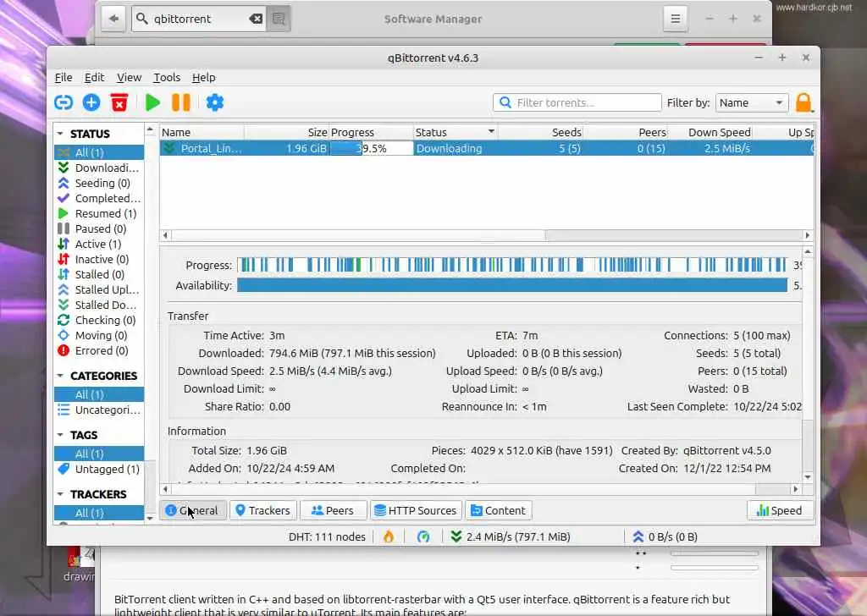Image resolution: width=867 pixels, height=616 pixels.
Task: Click torrent list horizontal scrollbar
Action: 358,235
